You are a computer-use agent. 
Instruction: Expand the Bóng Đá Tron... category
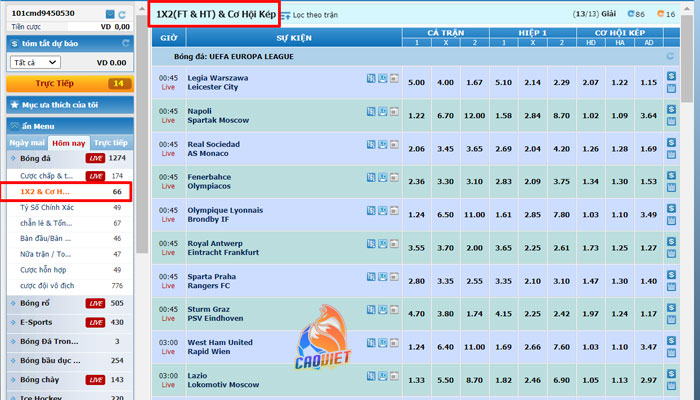tap(70, 342)
